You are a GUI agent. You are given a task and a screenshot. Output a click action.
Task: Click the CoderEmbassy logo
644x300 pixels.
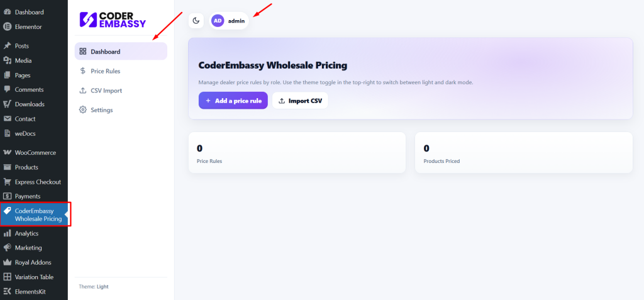coord(113,20)
